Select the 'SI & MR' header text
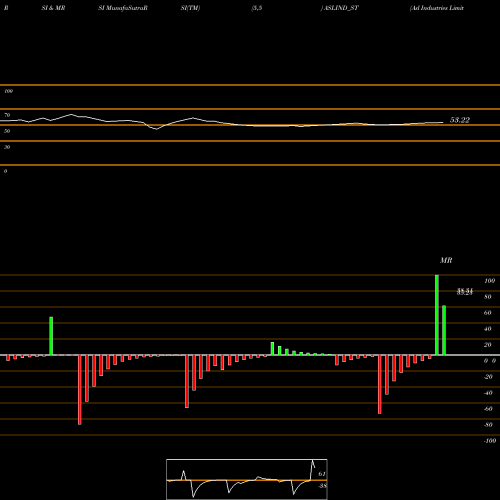 click(x=53, y=8)
